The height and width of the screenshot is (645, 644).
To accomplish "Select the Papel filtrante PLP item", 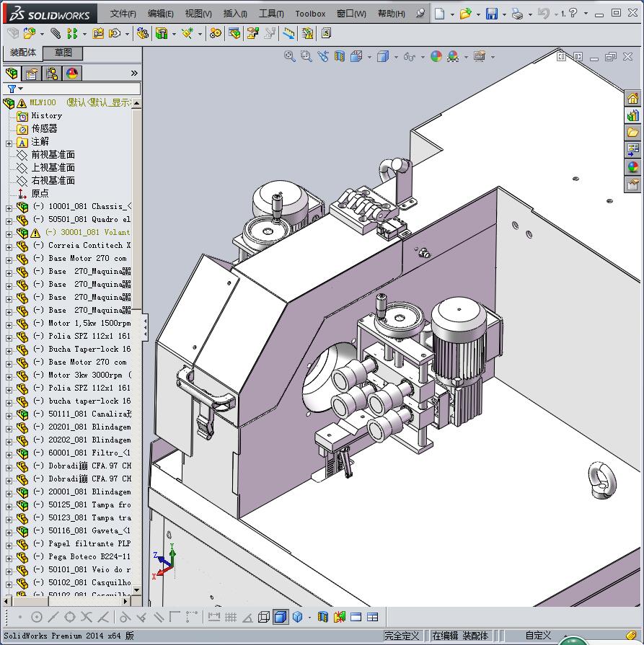I will pyautogui.click(x=82, y=543).
